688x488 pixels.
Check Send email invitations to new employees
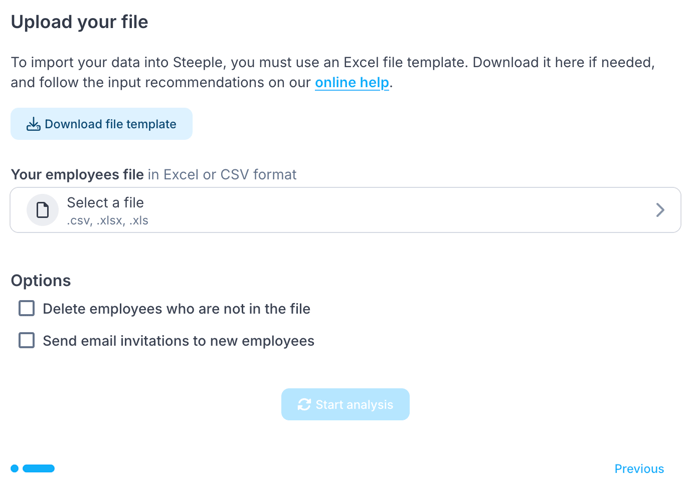tap(27, 341)
